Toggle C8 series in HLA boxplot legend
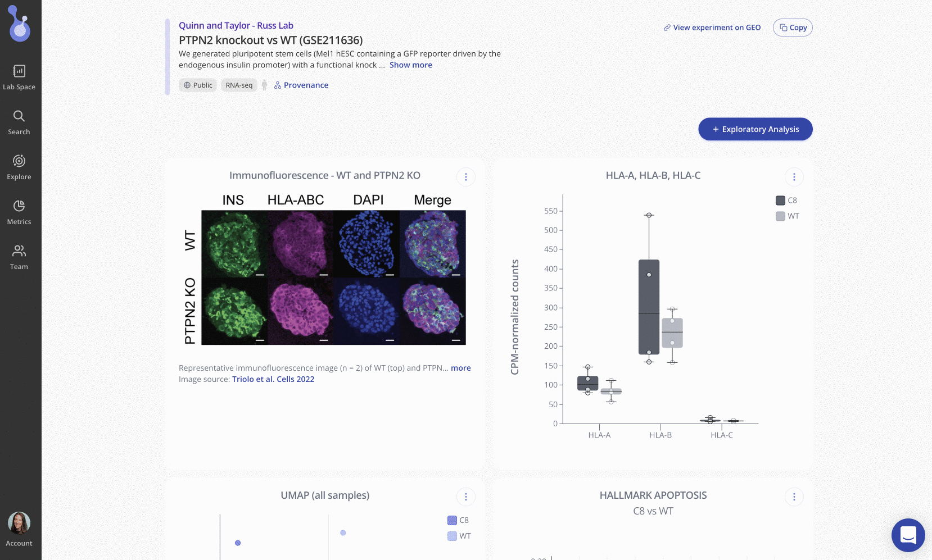The height and width of the screenshot is (560, 932). (x=786, y=201)
